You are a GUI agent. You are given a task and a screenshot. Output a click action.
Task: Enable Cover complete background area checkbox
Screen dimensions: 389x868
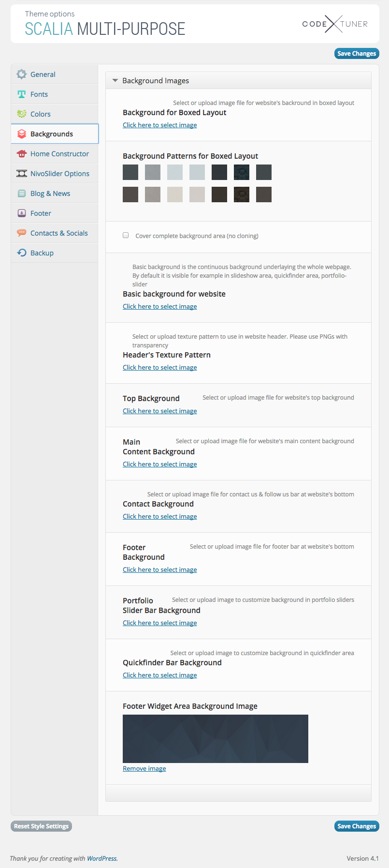(126, 235)
